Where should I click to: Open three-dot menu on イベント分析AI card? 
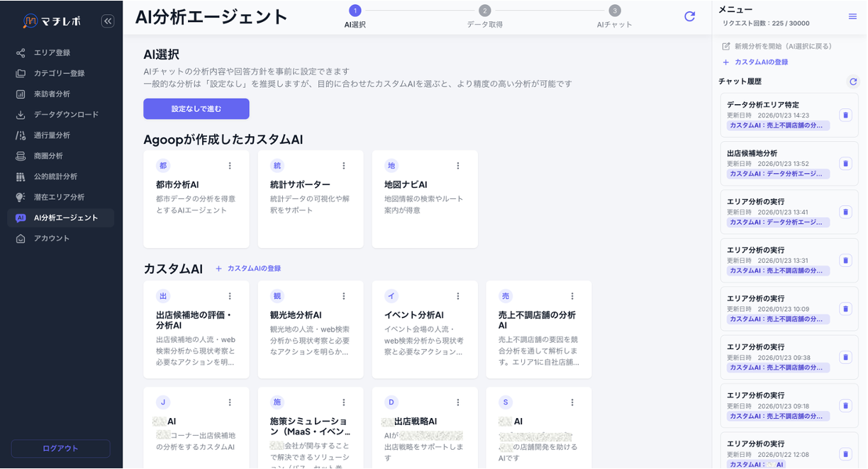click(x=457, y=295)
